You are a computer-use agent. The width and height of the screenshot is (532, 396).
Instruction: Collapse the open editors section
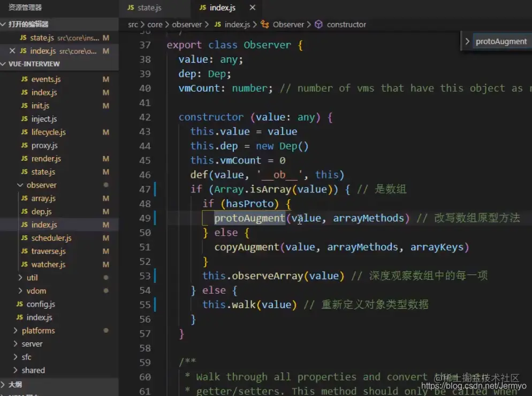[3, 24]
